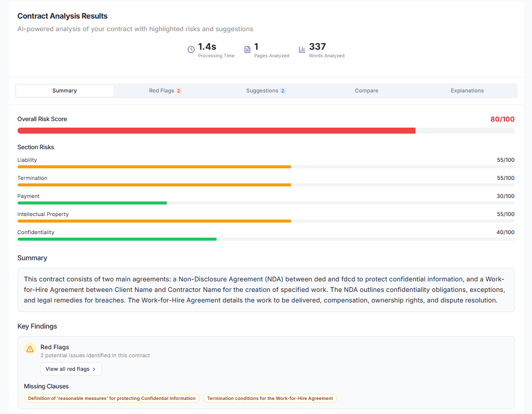The height and width of the screenshot is (414, 532).
Task: Click the document icon beside Pages Analyzed
Action: [x=247, y=50]
